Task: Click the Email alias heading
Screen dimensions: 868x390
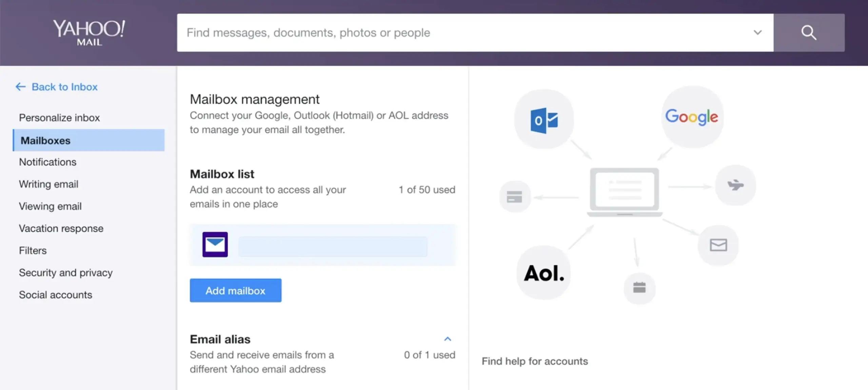Action: 220,339
